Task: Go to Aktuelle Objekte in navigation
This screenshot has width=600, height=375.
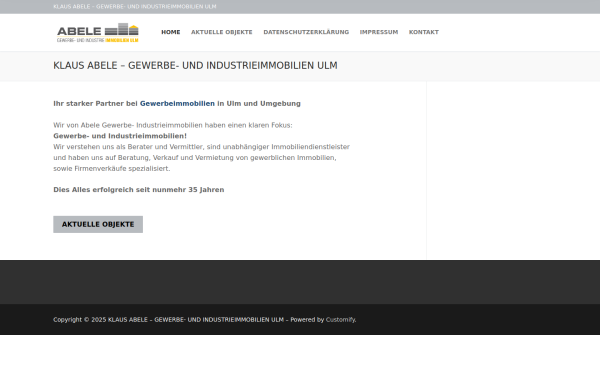Action: click(x=222, y=32)
